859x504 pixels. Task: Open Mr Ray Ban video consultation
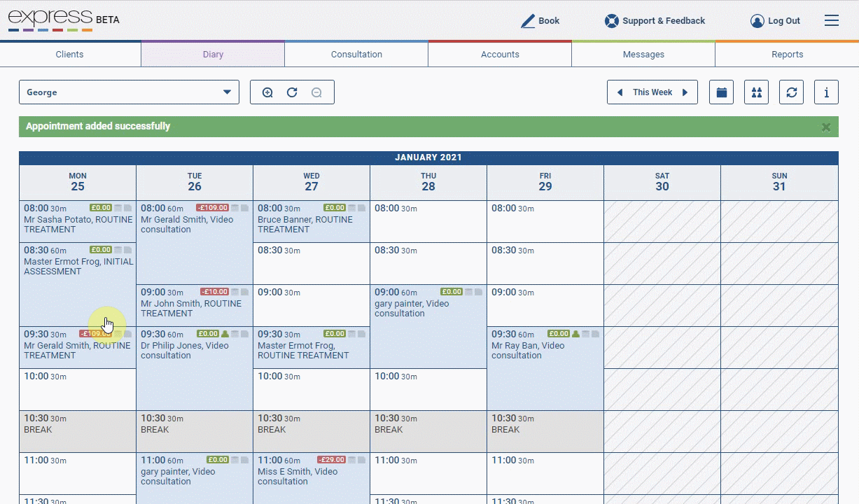(545, 369)
